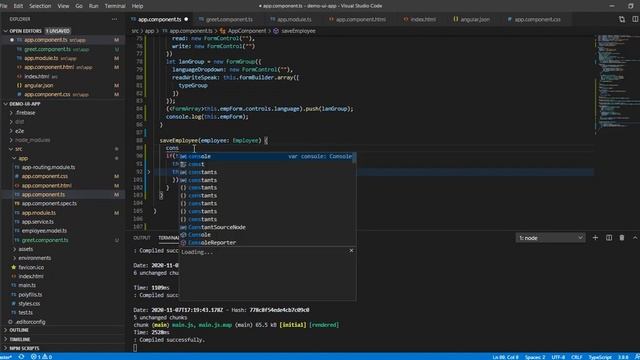
Task: Open the terminal selector '1: node' dropdown
Action: 550,238
